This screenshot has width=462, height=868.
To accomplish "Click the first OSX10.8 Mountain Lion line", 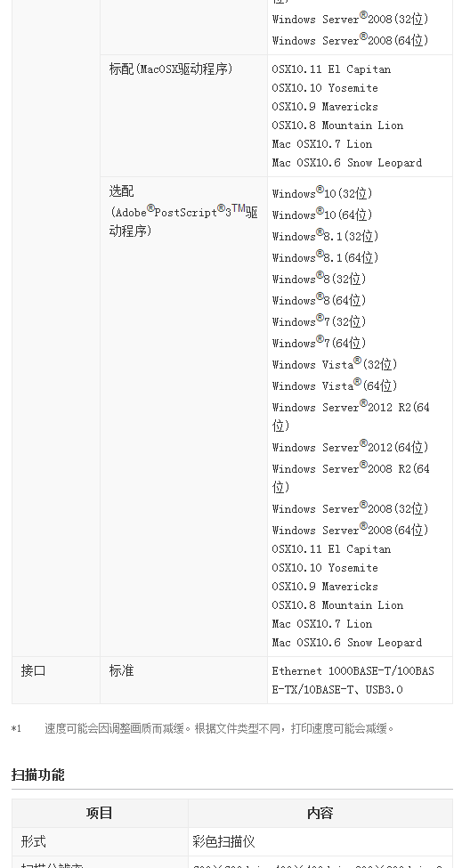I will 337,126.
